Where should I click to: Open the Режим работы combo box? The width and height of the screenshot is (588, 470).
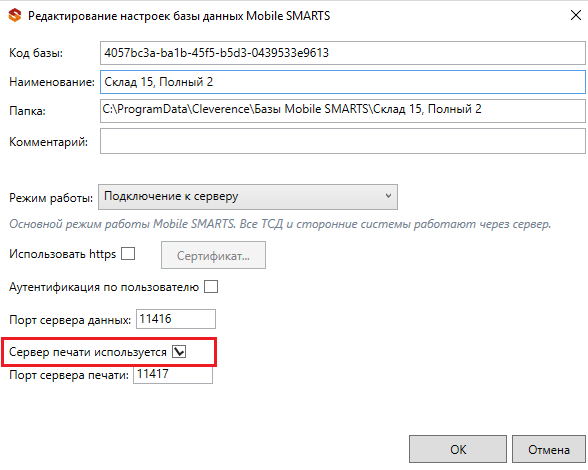[248, 197]
